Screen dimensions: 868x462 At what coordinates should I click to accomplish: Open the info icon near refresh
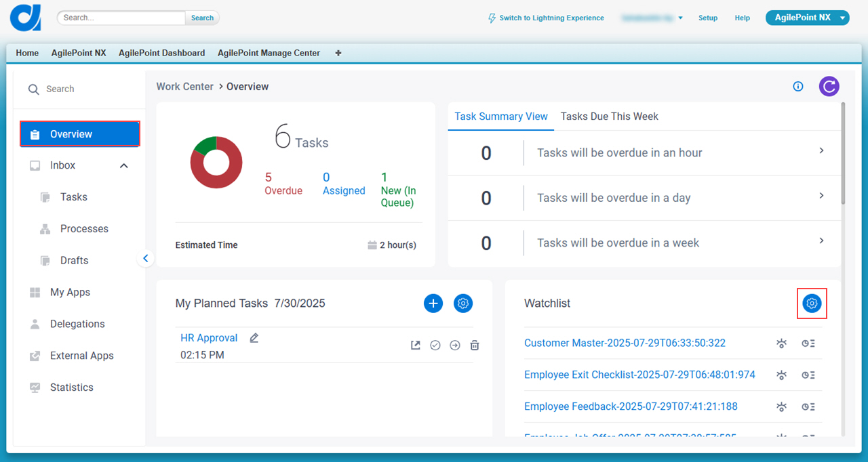[x=798, y=86]
